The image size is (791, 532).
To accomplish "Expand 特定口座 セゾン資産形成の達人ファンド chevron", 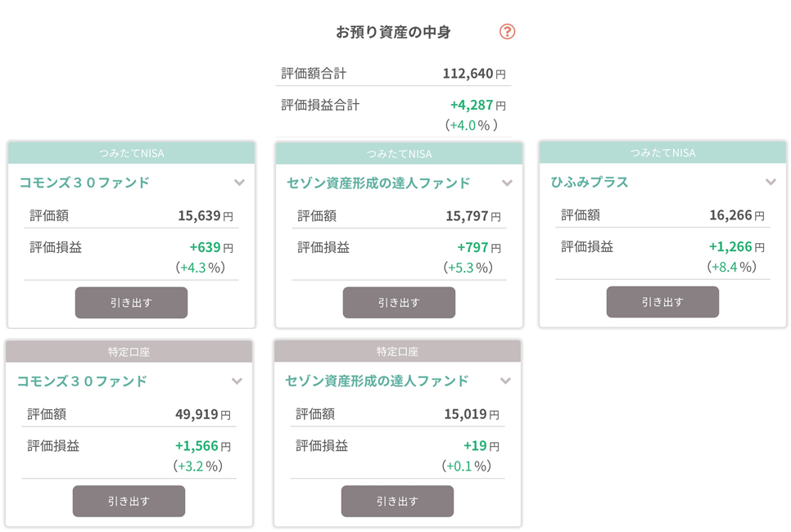I will click(x=505, y=381).
